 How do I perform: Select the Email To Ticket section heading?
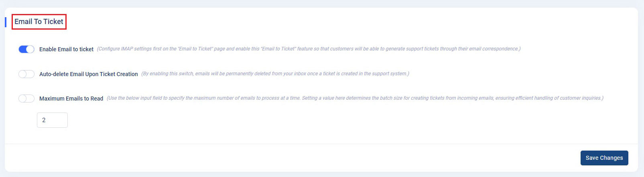(x=39, y=22)
